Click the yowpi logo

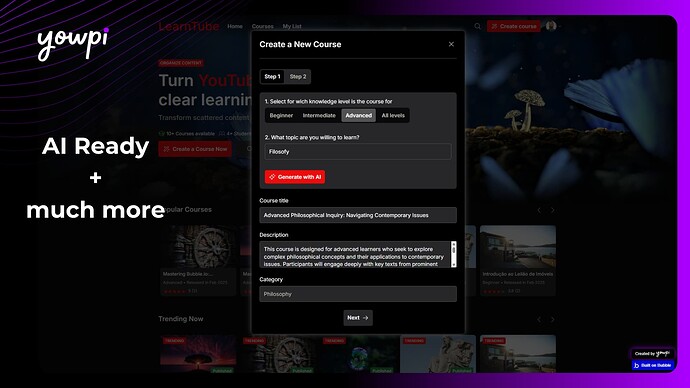73,43
